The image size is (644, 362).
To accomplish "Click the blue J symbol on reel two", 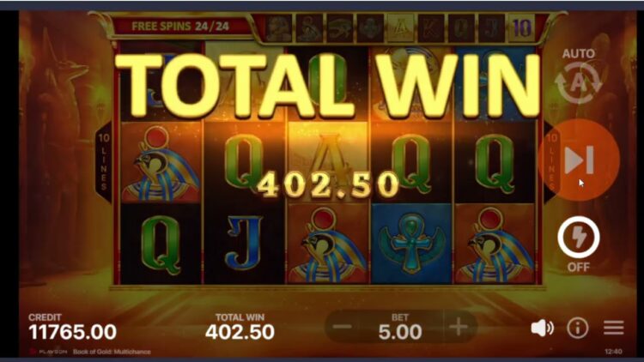I will [x=244, y=244].
